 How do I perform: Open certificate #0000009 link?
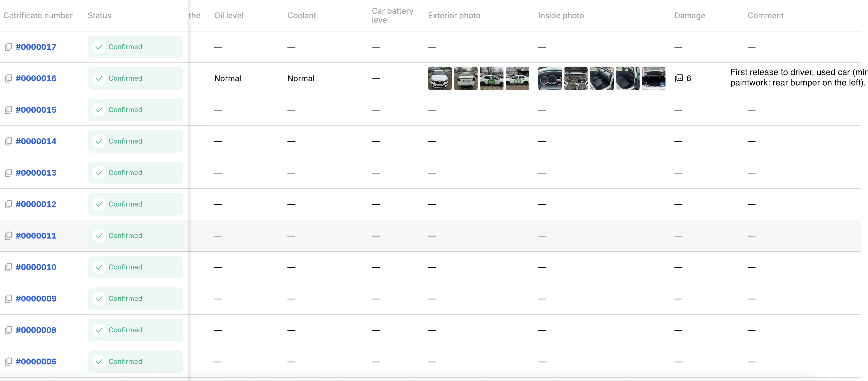pyautogui.click(x=36, y=299)
